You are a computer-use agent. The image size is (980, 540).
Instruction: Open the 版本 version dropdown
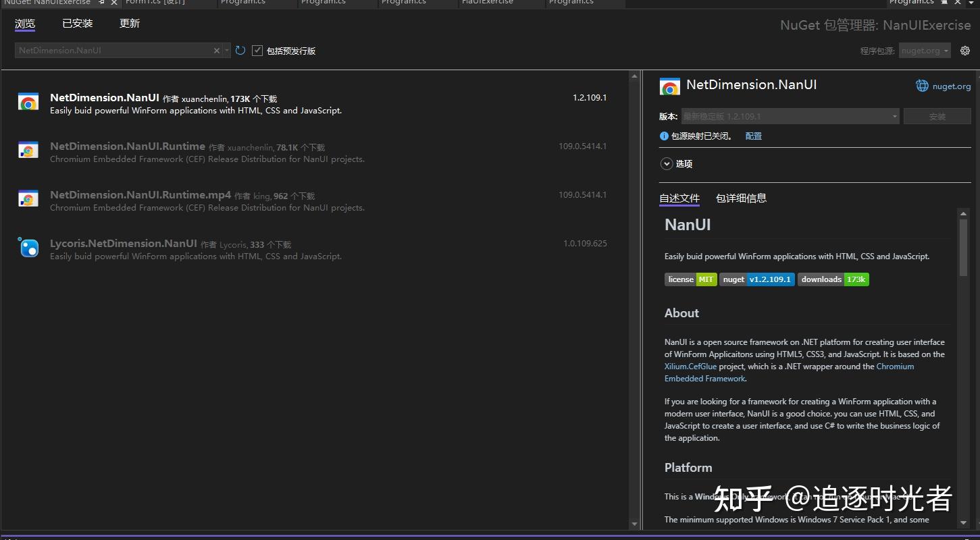(790, 116)
